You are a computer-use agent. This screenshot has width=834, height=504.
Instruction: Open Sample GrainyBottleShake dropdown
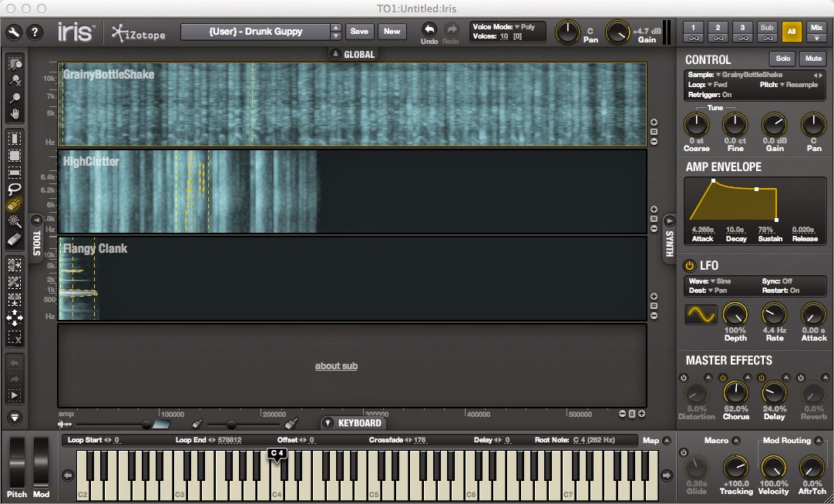click(749, 75)
